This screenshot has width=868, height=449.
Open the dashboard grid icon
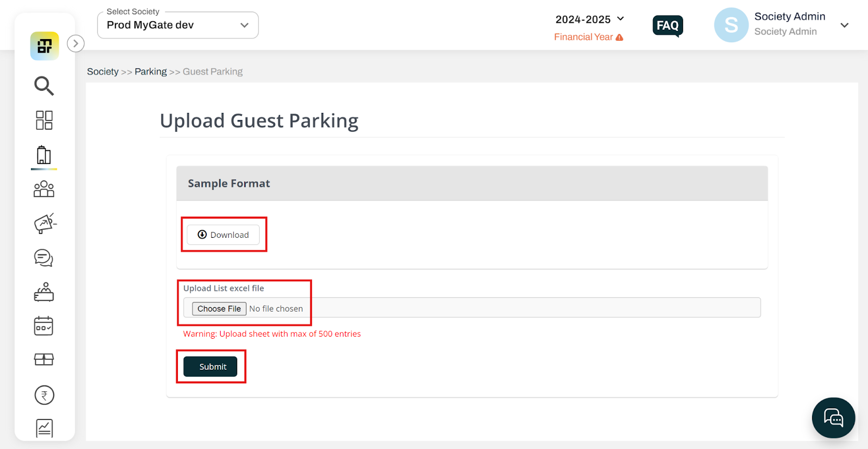coord(44,120)
